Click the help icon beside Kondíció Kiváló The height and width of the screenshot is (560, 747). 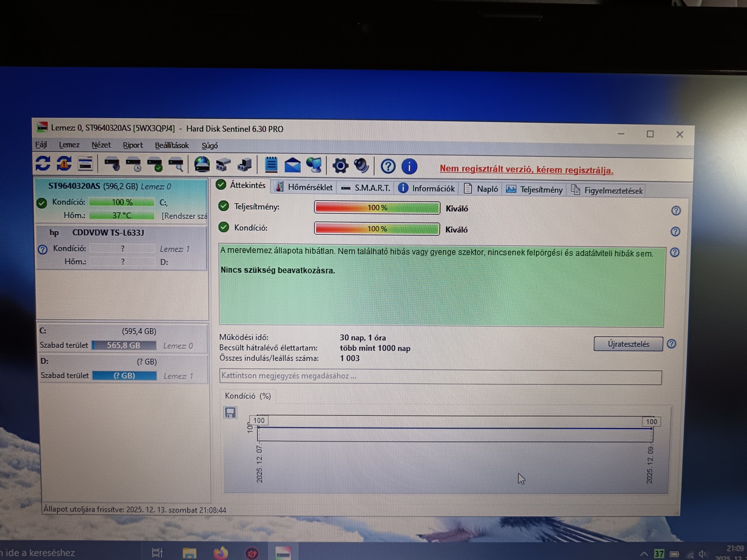pos(676,231)
